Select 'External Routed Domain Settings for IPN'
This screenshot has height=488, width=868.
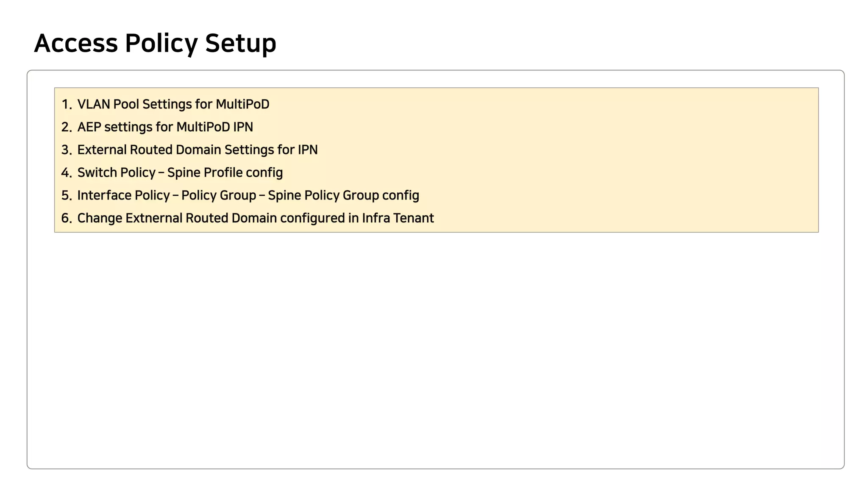(x=197, y=150)
